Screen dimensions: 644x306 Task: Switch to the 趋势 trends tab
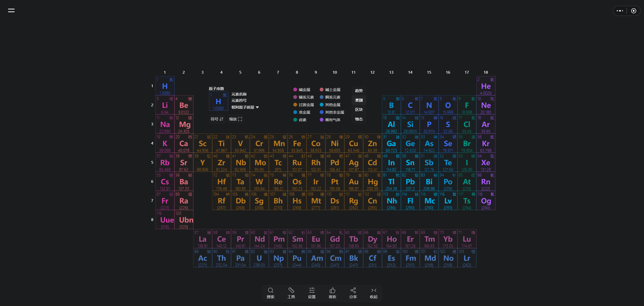point(359,91)
